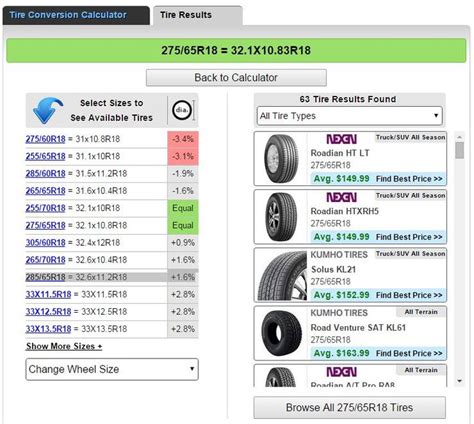Click Nexen logo on Roadian A/T Pro card

click(x=341, y=372)
